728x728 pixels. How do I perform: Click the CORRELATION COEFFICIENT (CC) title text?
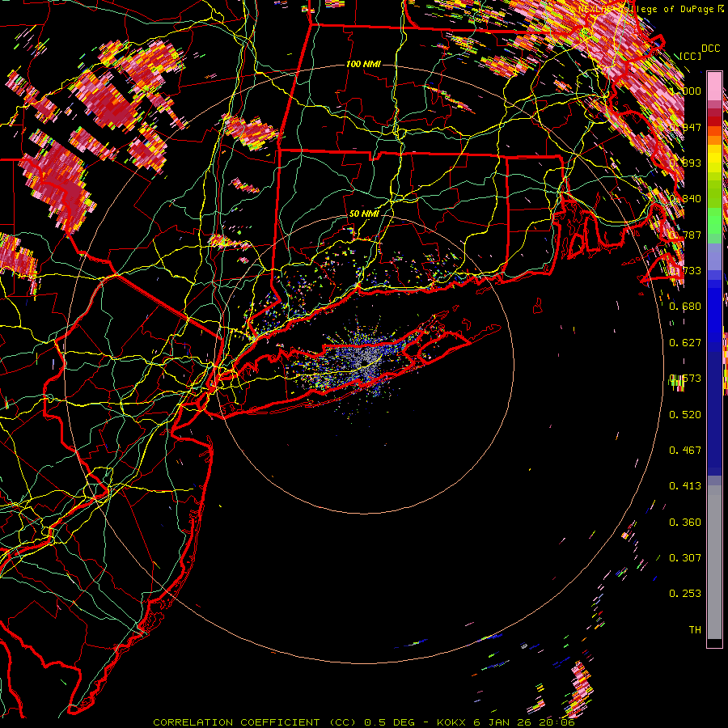point(255,722)
